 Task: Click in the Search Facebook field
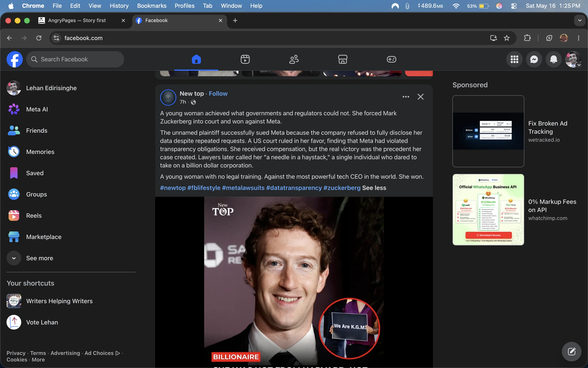(x=75, y=59)
